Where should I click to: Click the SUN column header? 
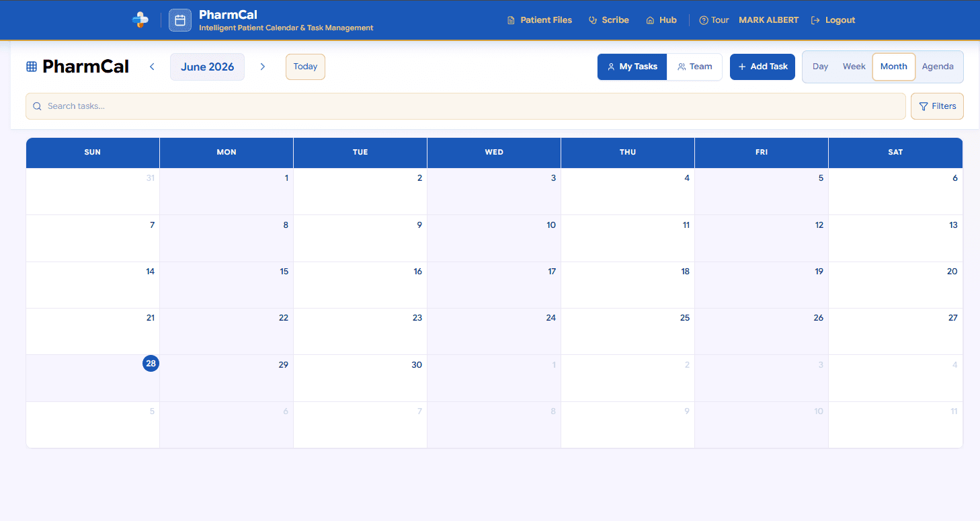coord(93,153)
